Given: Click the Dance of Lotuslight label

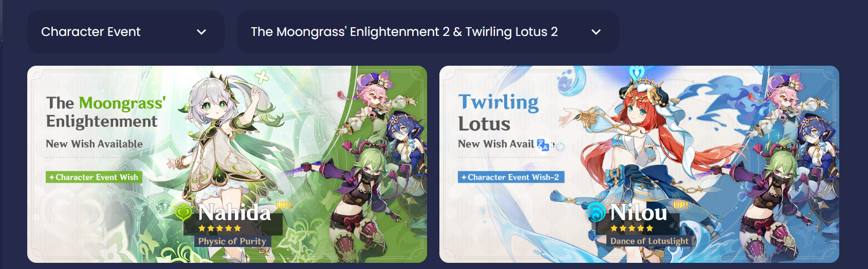Looking at the screenshot, I should 649,241.
